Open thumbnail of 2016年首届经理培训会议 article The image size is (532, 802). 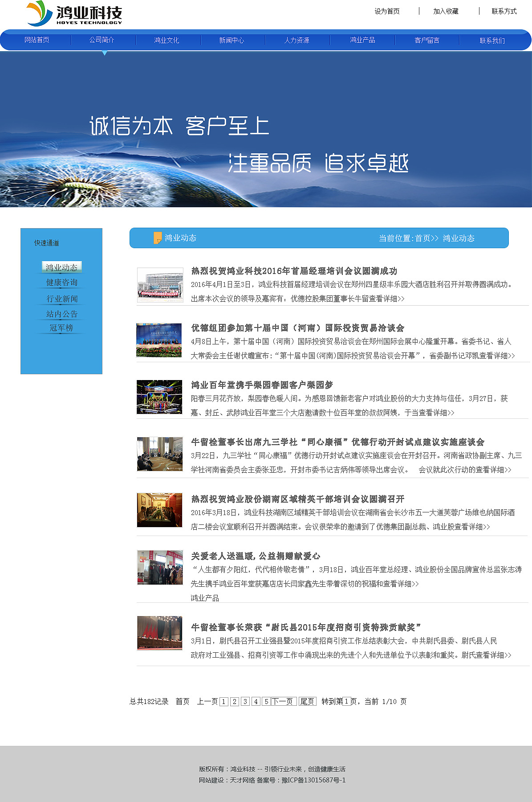160,285
